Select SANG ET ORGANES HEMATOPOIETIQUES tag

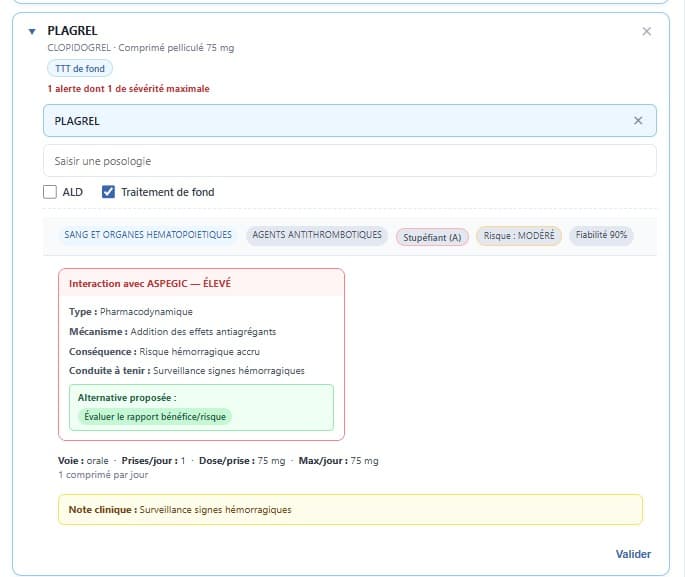pos(148,235)
